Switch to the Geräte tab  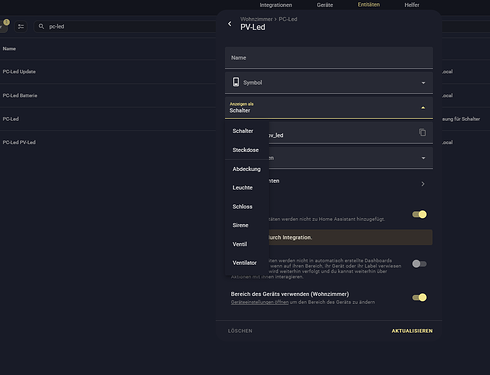(x=325, y=5)
